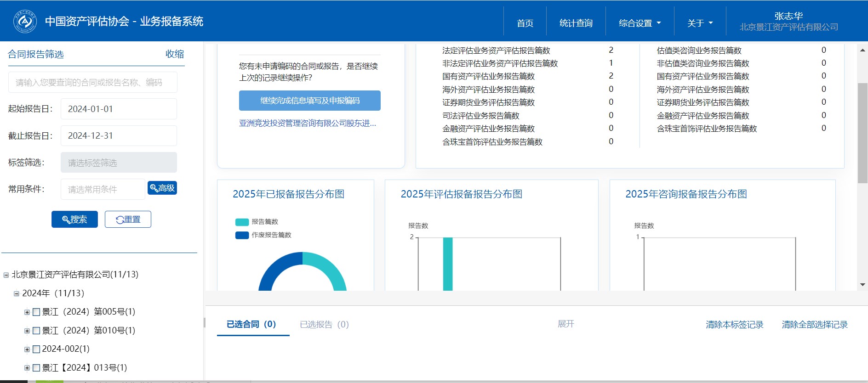Check the 景江（2024）第010号 checkbox
Screen dimensions: 868x383
pyautogui.click(x=36, y=331)
